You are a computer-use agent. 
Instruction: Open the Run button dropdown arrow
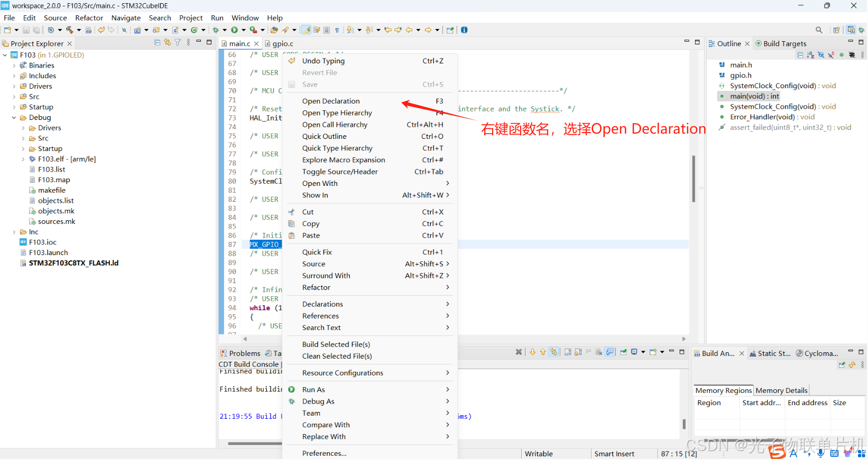click(244, 30)
